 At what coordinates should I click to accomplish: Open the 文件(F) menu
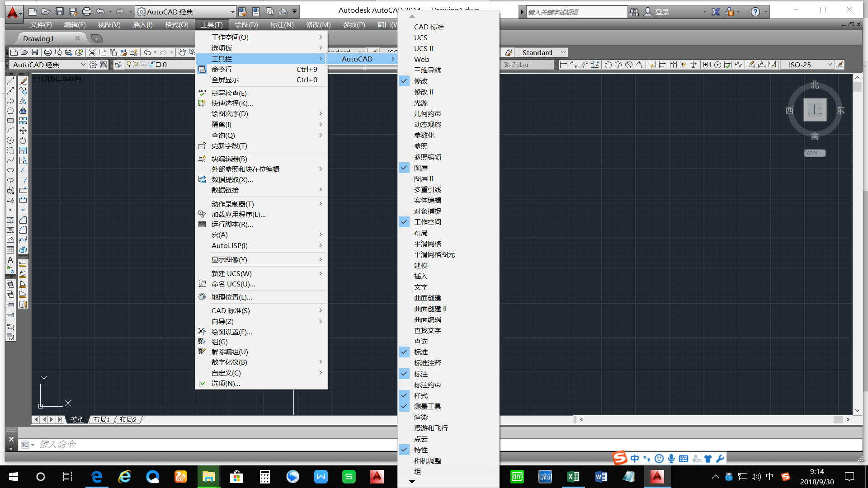[41, 25]
